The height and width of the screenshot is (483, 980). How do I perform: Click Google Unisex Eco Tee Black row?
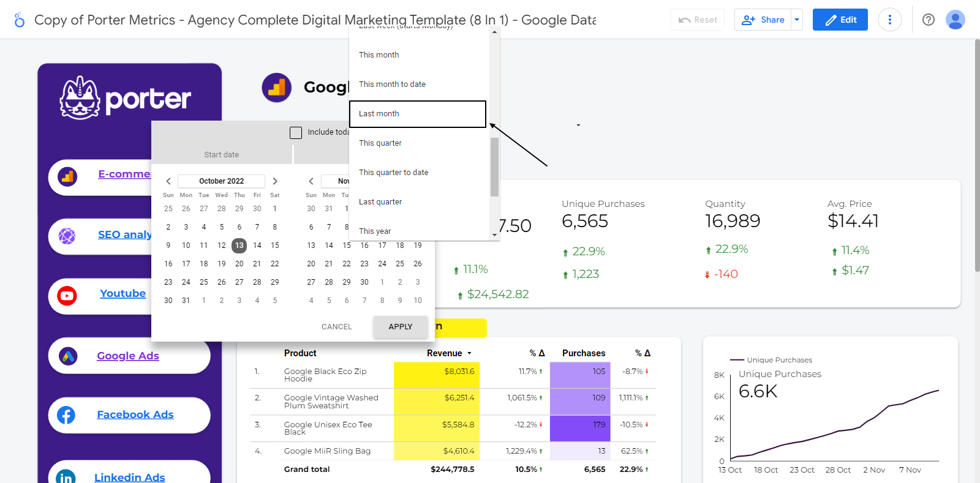point(452,428)
